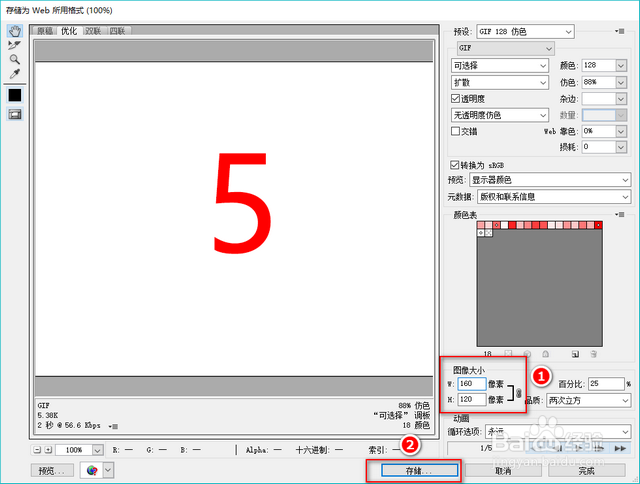Click the zoom in plus icon
The height and width of the screenshot is (484, 640).
[x=48, y=450]
